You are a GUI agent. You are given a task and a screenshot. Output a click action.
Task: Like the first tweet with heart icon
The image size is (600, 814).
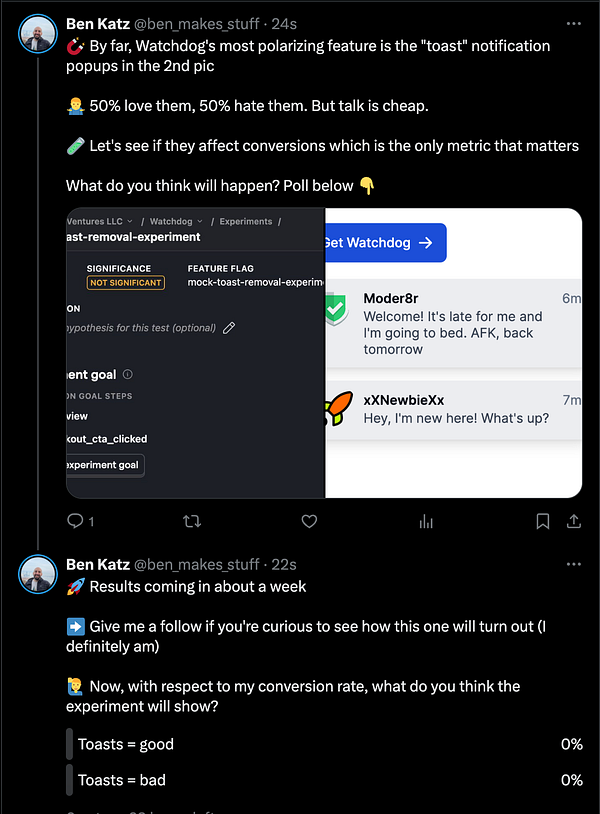pyautogui.click(x=309, y=521)
